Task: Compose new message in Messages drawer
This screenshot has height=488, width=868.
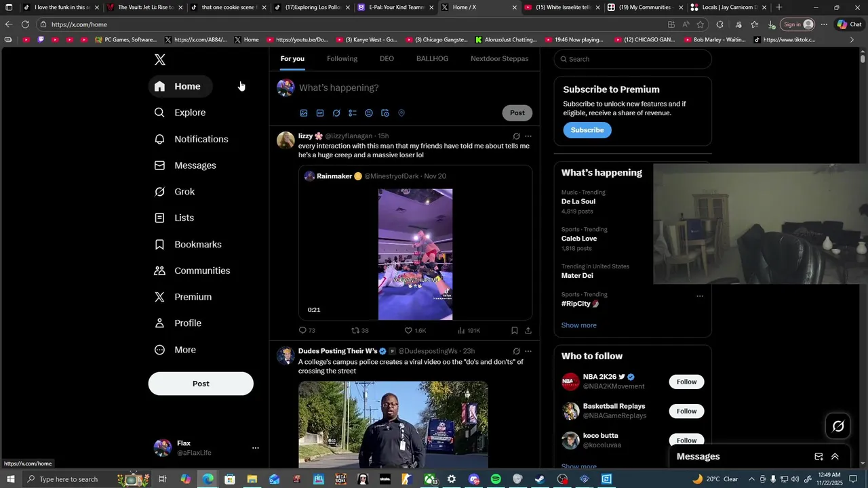Action: 818,457
